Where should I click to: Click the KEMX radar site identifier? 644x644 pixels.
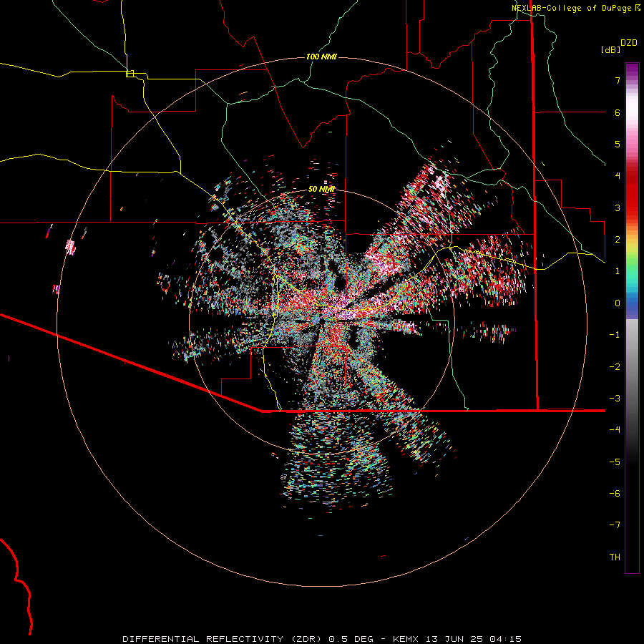(x=406, y=639)
